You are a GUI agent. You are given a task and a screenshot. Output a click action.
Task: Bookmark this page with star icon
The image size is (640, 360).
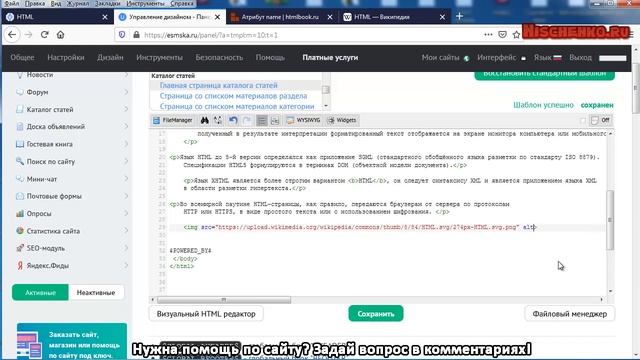coord(516,35)
